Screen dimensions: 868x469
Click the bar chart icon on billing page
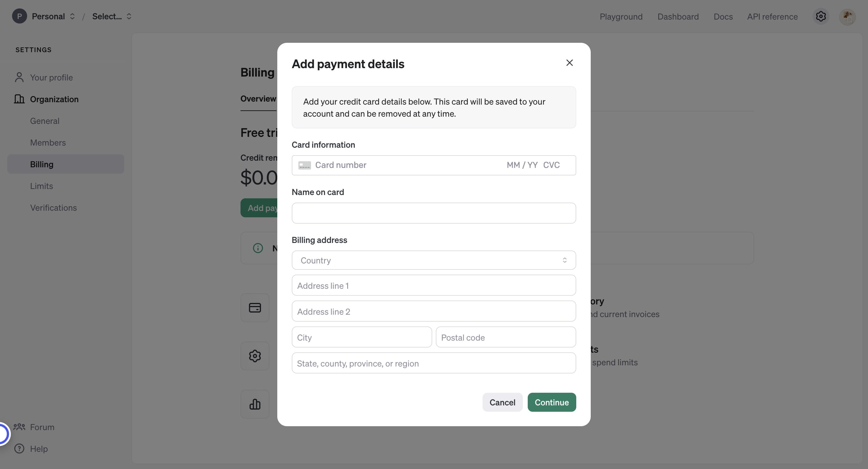point(255,404)
